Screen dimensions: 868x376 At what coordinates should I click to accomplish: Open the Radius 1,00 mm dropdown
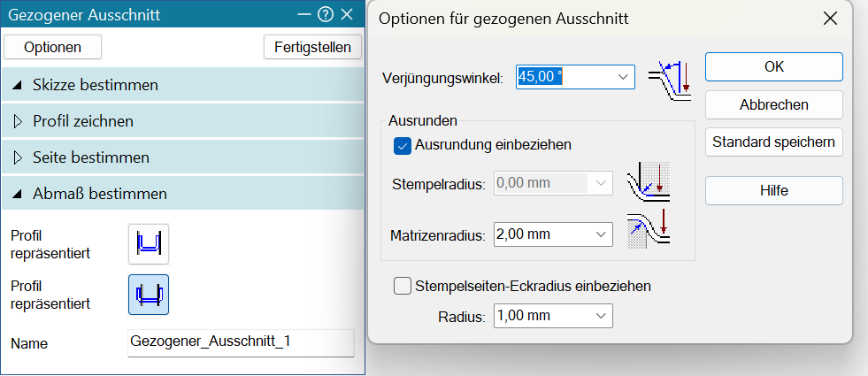(602, 315)
